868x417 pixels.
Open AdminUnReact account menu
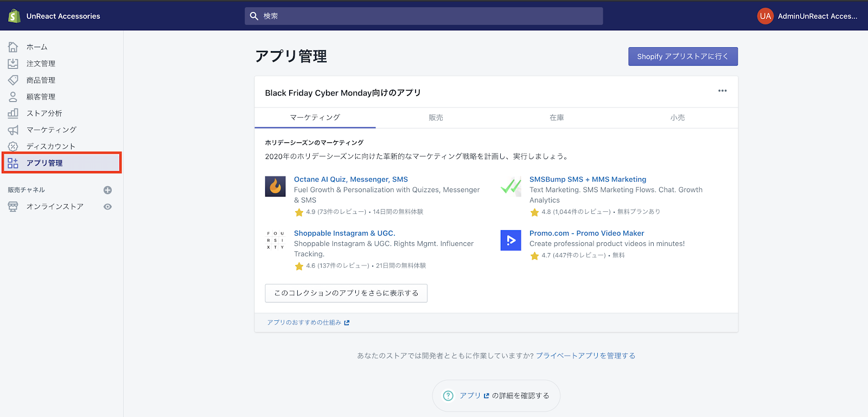pos(807,16)
